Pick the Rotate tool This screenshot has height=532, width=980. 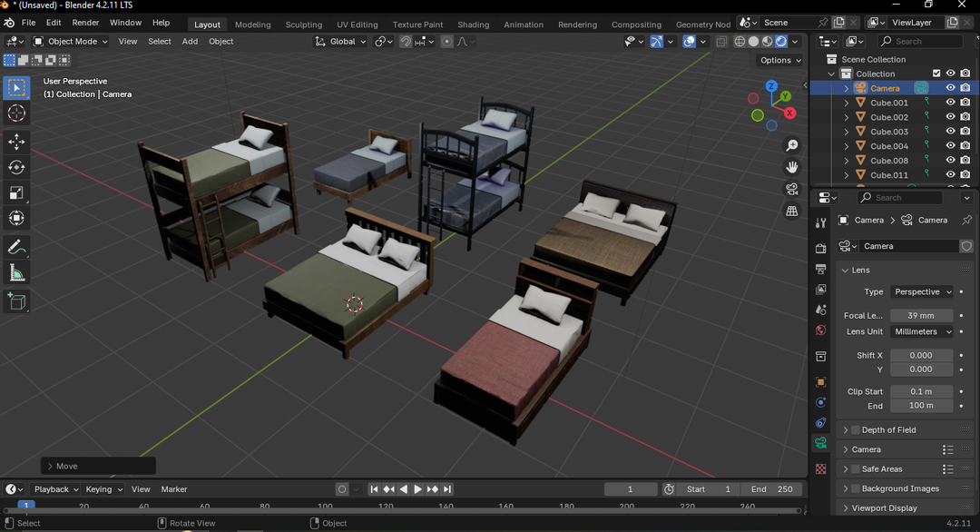coord(17,168)
